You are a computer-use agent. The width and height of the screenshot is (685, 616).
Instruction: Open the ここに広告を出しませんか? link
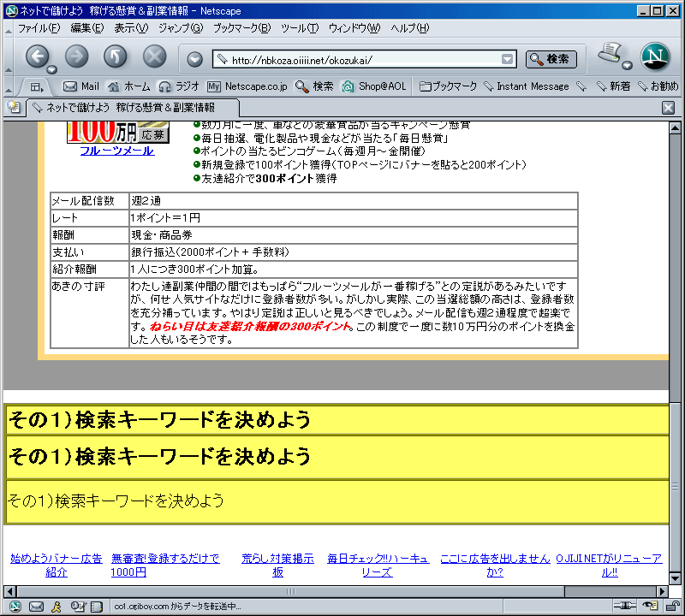pyautogui.click(x=495, y=565)
